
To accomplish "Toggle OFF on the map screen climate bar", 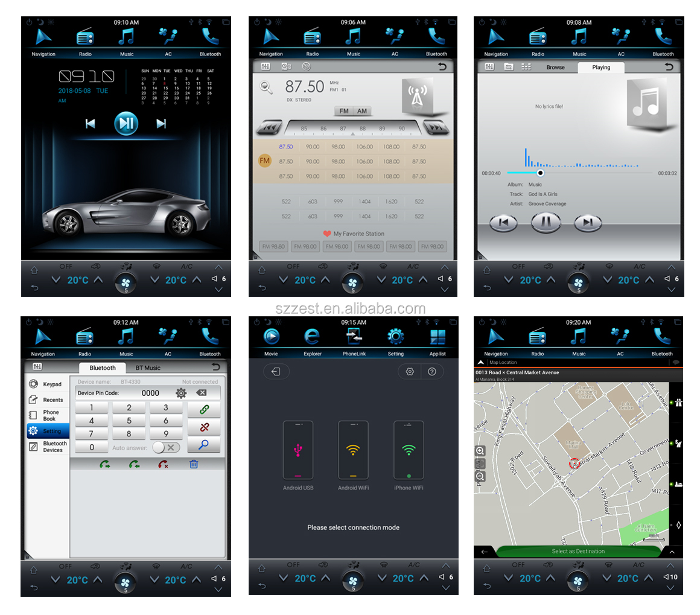I will pos(518,565).
